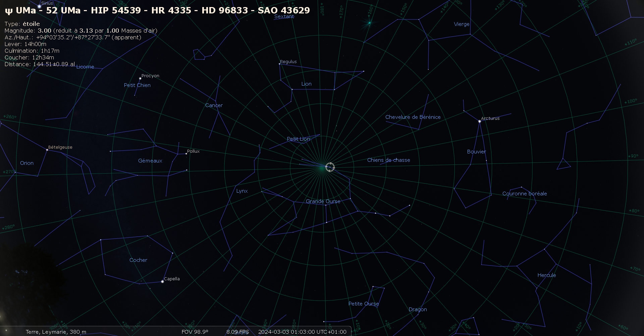Click the selected ψ UMa star marker

[330, 167]
